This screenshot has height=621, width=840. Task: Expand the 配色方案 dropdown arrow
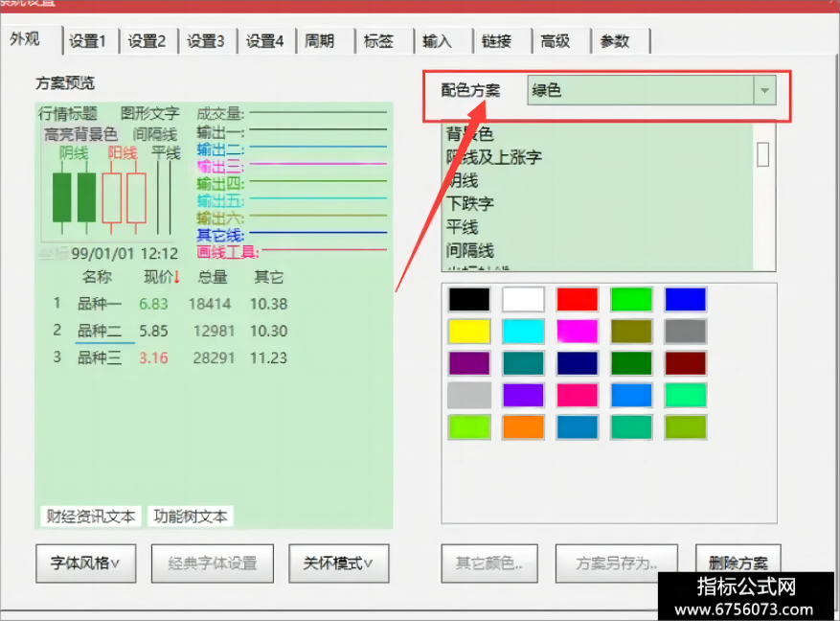tap(764, 90)
